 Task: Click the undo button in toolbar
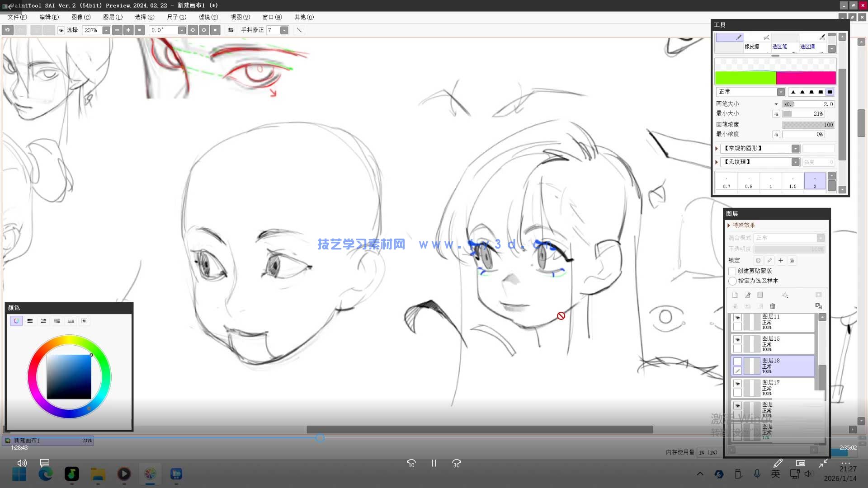pyautogui.click(x=8, y=30)
